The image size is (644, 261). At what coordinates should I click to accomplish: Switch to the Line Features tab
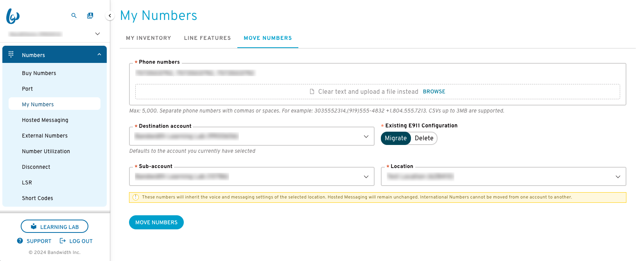click(x=208, y=38)
